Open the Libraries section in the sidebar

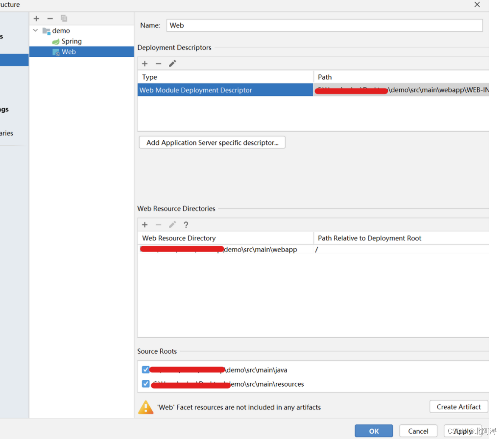point(7,133)
